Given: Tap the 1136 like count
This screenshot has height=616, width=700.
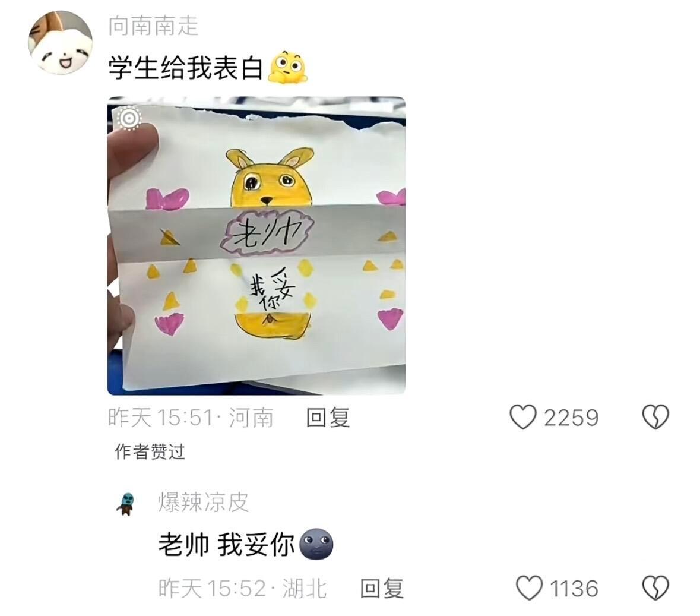Looking at the screenshot, I should point(574,588).
